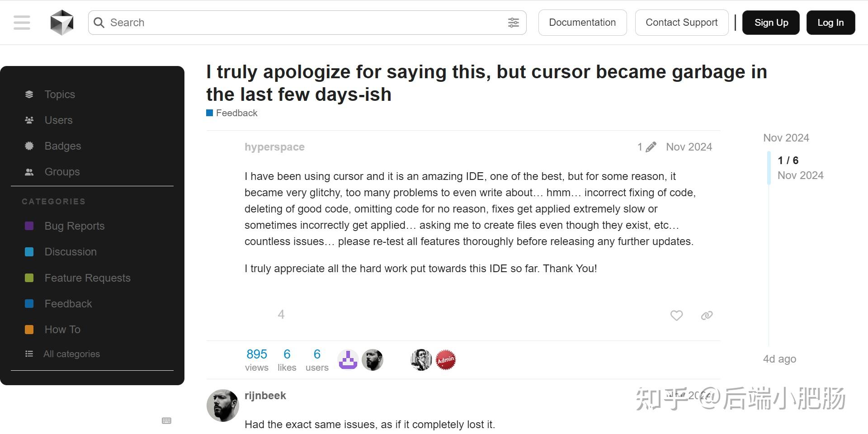Click the forum logo to go home

[x=62, y=22]
